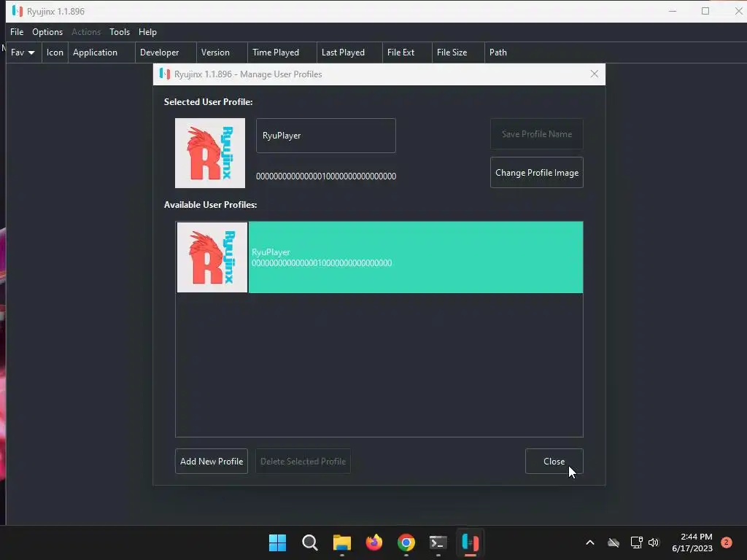Open the terminal from the taskbar

(x=438, y=542)
